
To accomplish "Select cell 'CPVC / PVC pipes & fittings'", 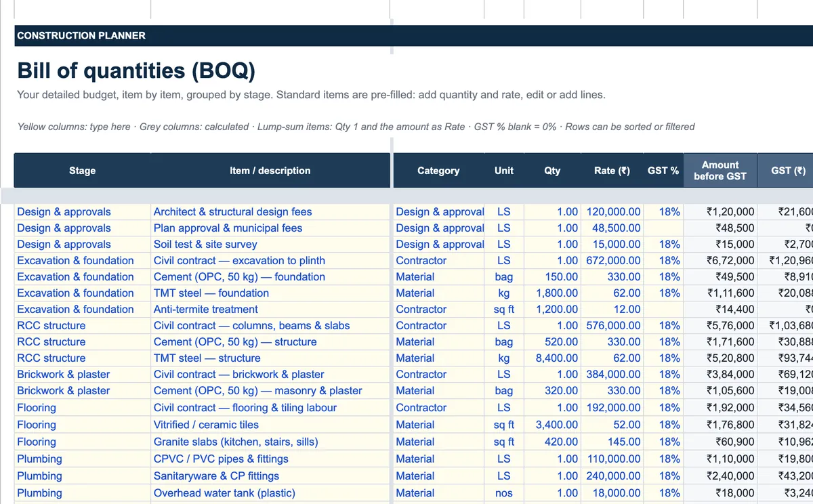I will [270, 459].
